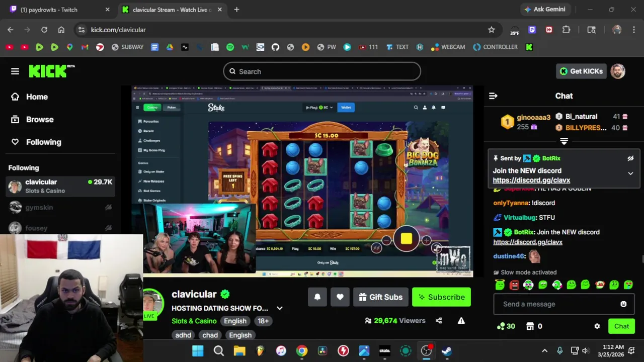The height and width of the screenshot is (362, 644).
Task: Open discord link in pinned message
Action: tap(531, 180)
